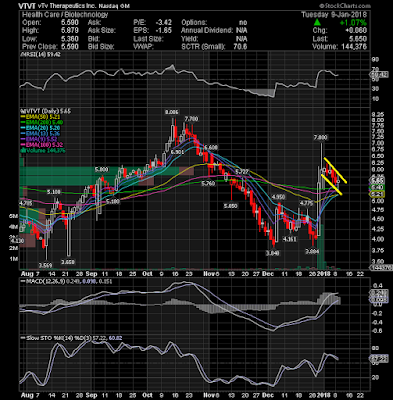The image size is (393, 400).
Task: Click the 3.599 August low label
Action: click(45, 266)
